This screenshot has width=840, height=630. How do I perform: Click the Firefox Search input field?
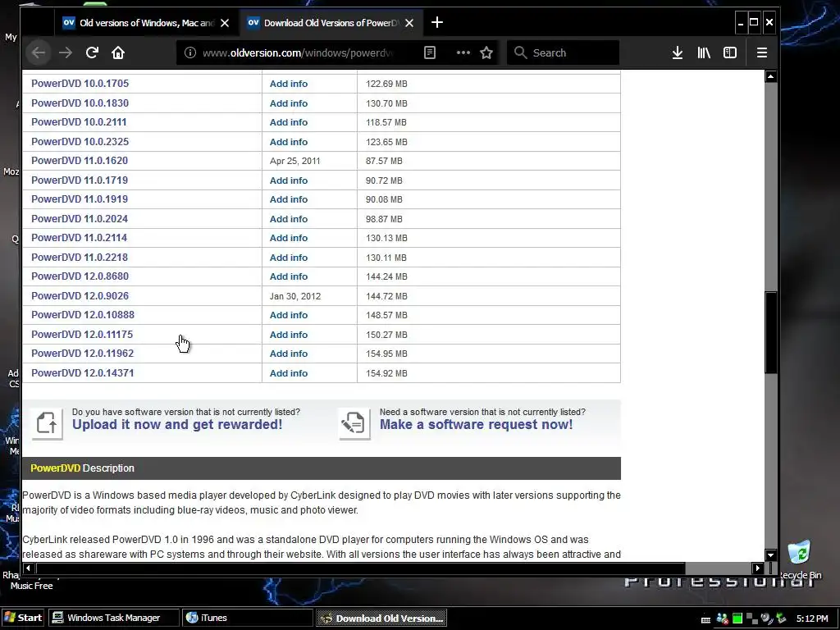tap(563, 52)
